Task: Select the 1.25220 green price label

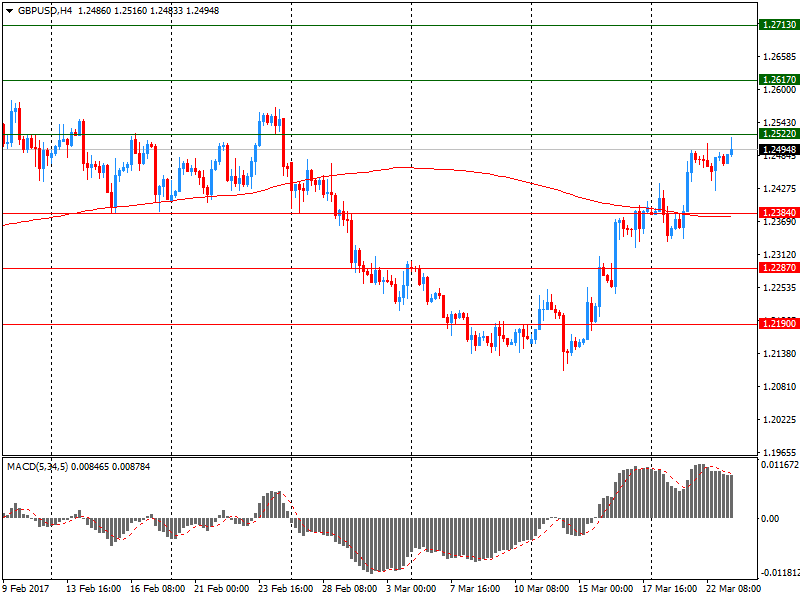Action: 779,134
